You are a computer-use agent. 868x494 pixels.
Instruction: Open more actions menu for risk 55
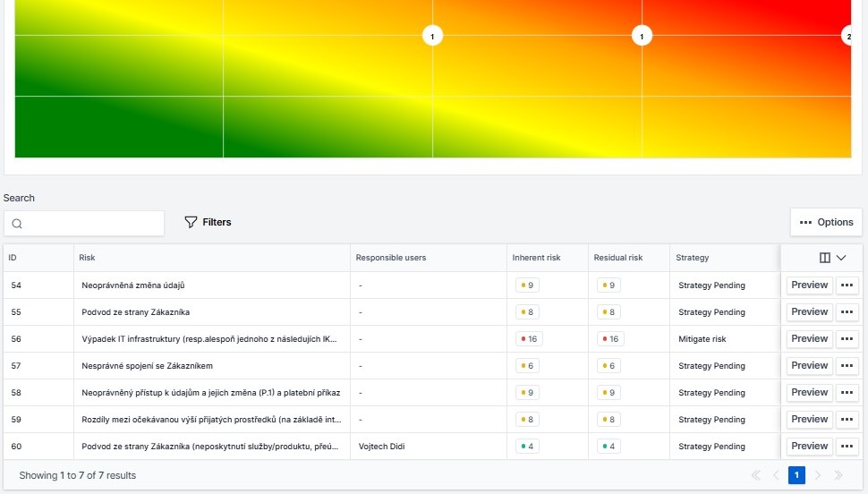click(x=847, y=311)
